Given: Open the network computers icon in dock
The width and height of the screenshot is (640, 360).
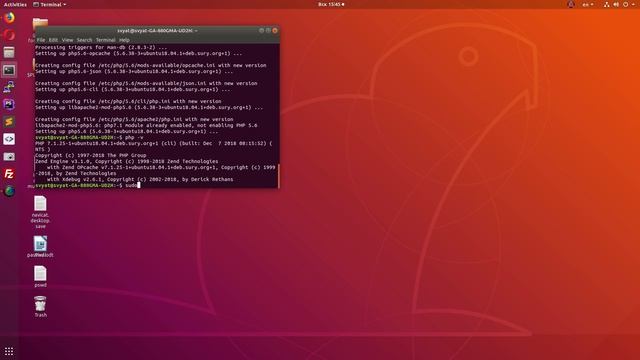Looking at the screenshot, I should tap(9, 87).
